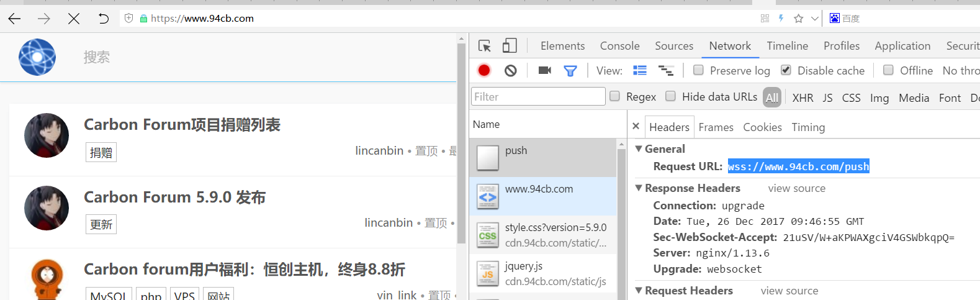Expand or collapse the Request Headers section
The image size is (980, 300).
tap(639, 290)
